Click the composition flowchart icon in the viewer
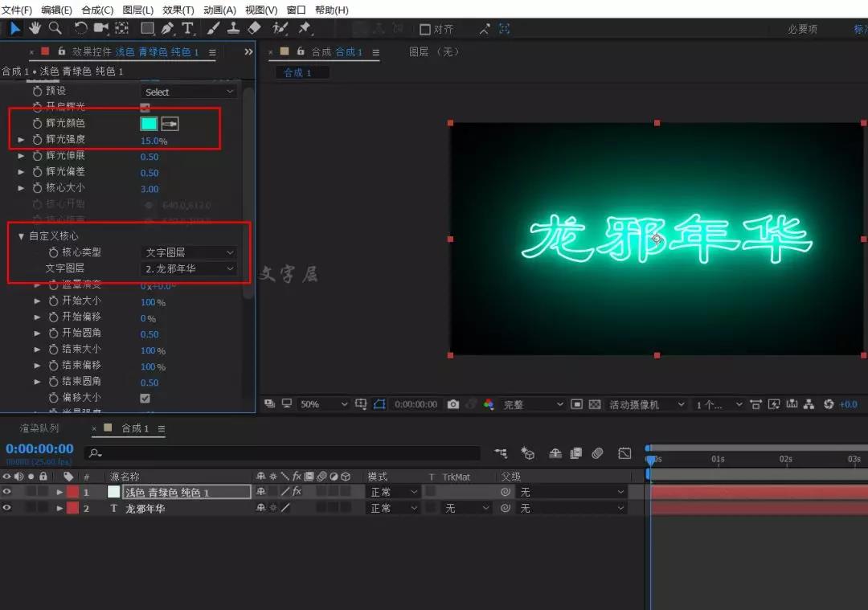The height and width of the screenshot is (610, 868). tap(809, 404)
